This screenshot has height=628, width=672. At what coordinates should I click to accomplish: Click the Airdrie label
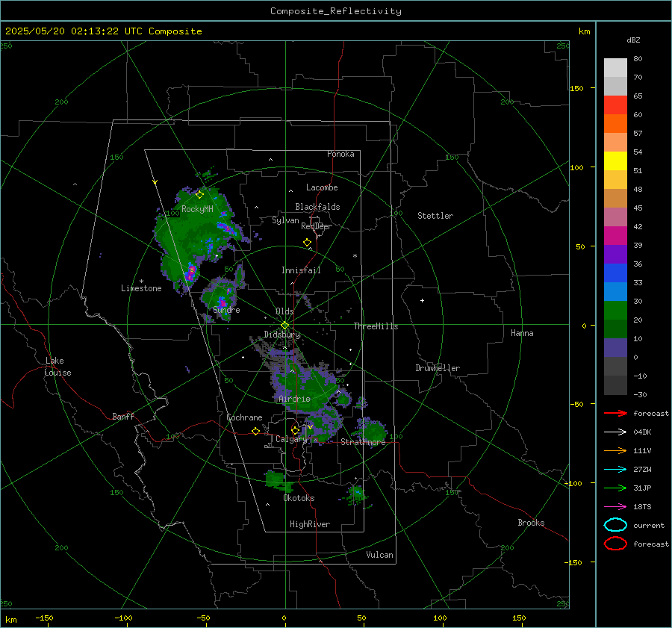pos(294,399)
